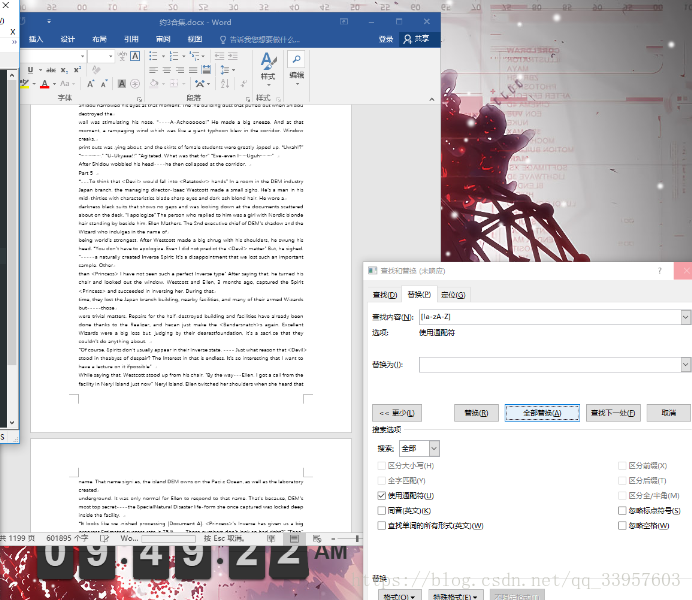Switch to the Find tab in dialog
The width and height of the screenshot is (692, 600).
(x=385, y=295)
